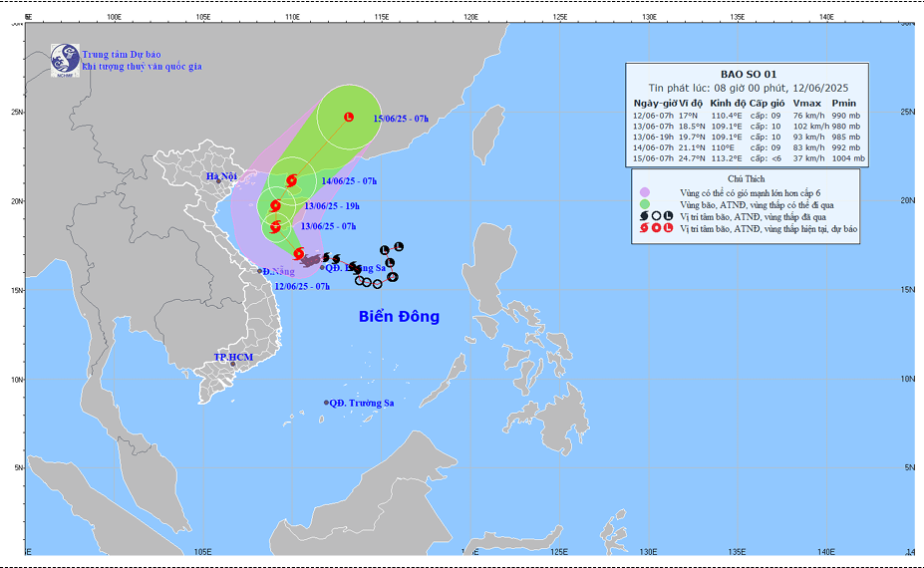Click the NCHMF logo in top-left corner
This screenshot has width=924, height=568.
pos(66,58)
